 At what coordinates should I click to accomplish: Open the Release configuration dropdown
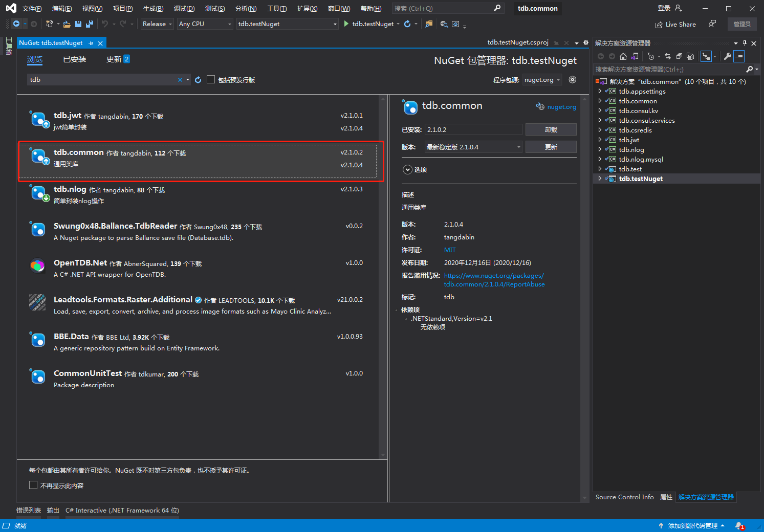(x=157, y=24)
